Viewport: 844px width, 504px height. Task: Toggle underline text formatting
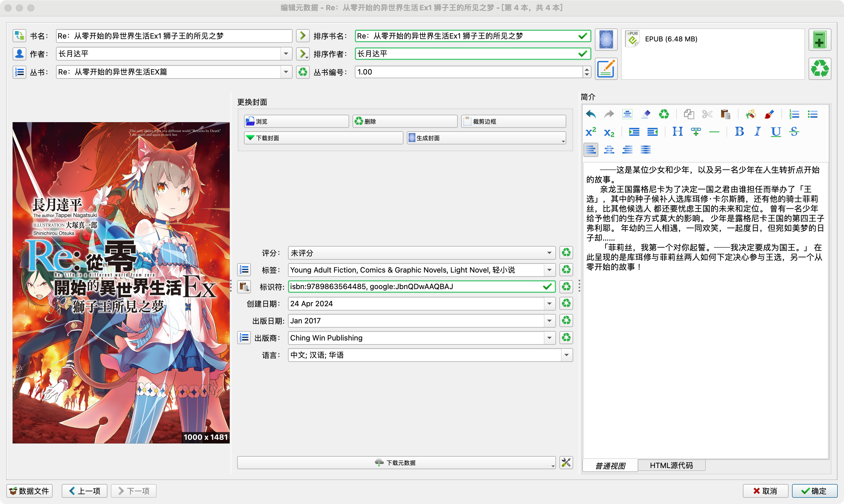point(776,132)
